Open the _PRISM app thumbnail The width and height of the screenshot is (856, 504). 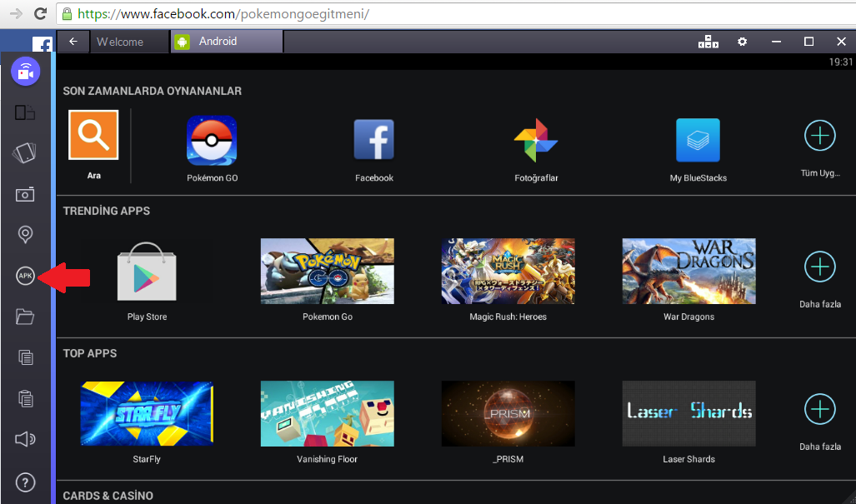point(508,413)
